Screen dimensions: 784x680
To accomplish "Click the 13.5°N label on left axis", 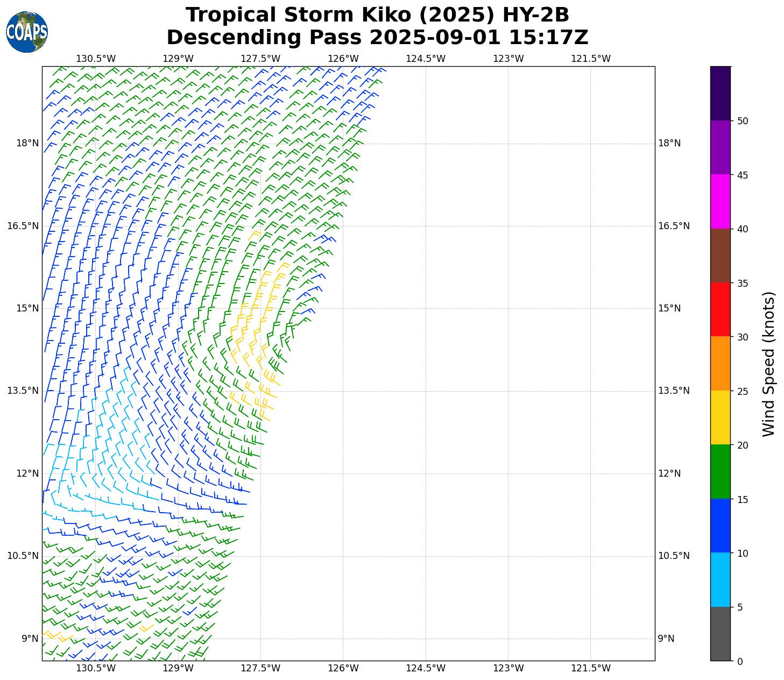I will click(x=23, y=391).
